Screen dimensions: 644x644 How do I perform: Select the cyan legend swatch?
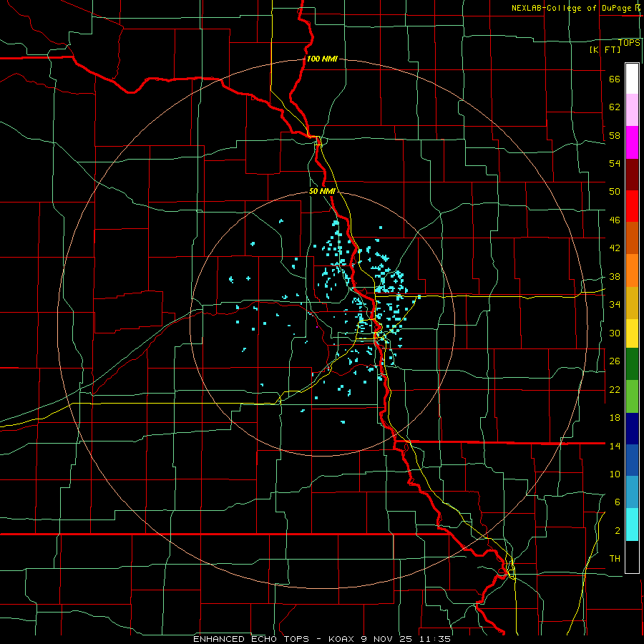pos(632,525)
